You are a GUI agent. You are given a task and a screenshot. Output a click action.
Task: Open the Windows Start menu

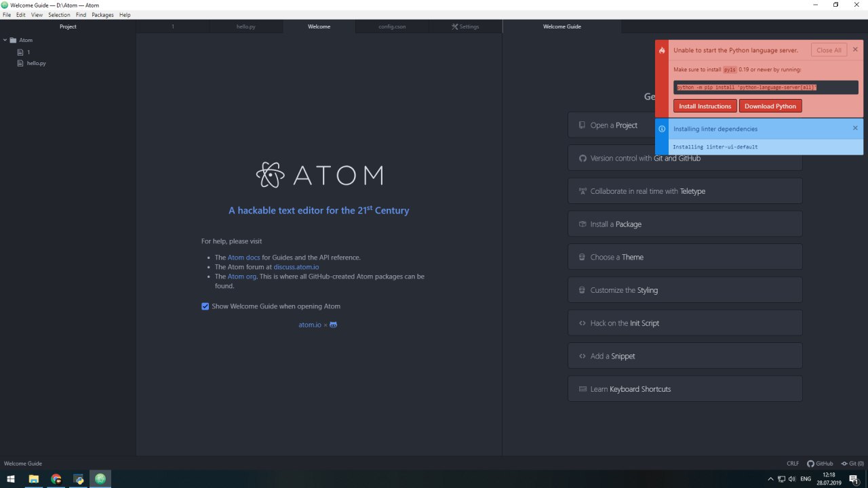(x=11, y=479)
